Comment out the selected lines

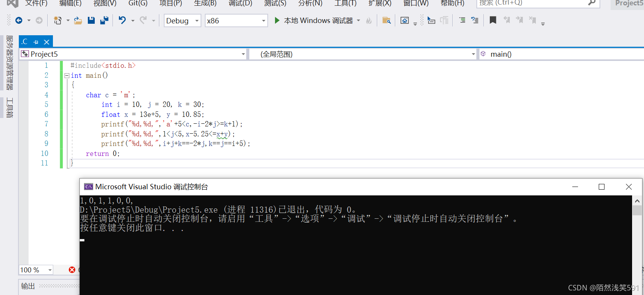pos(462,20)
